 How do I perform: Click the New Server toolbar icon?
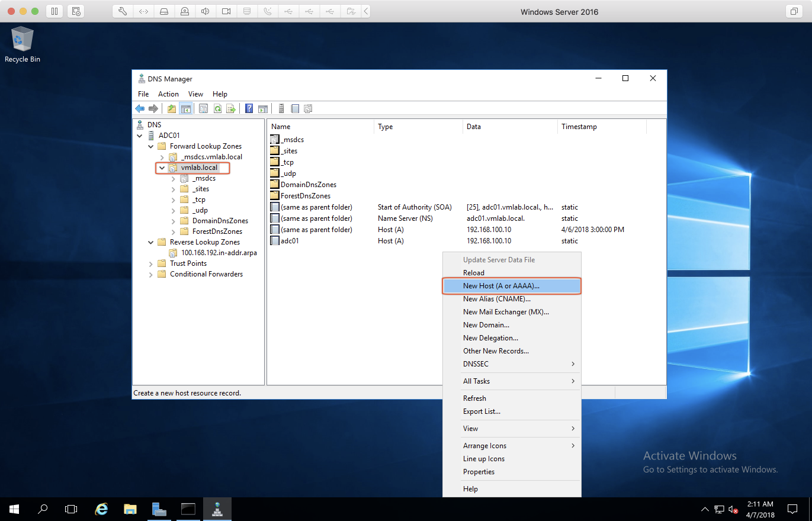(x=281, y=108)
